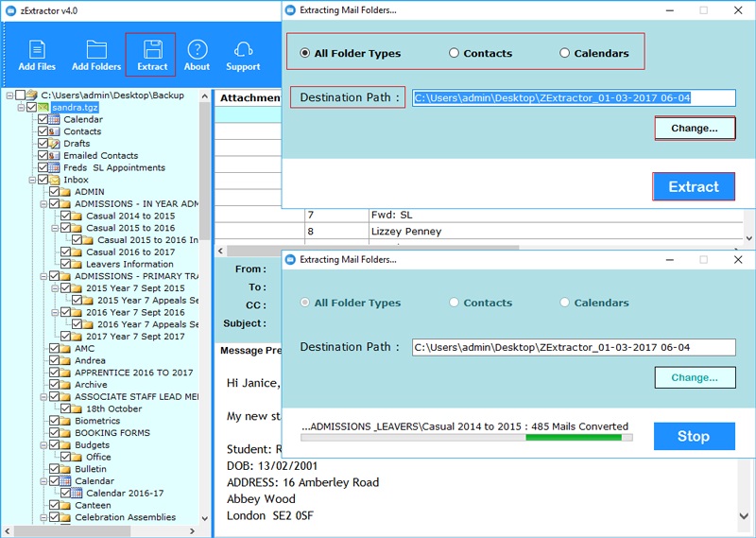Click the 18th October folder icon
Screen dimensions: 756x538
pos(77,408)
